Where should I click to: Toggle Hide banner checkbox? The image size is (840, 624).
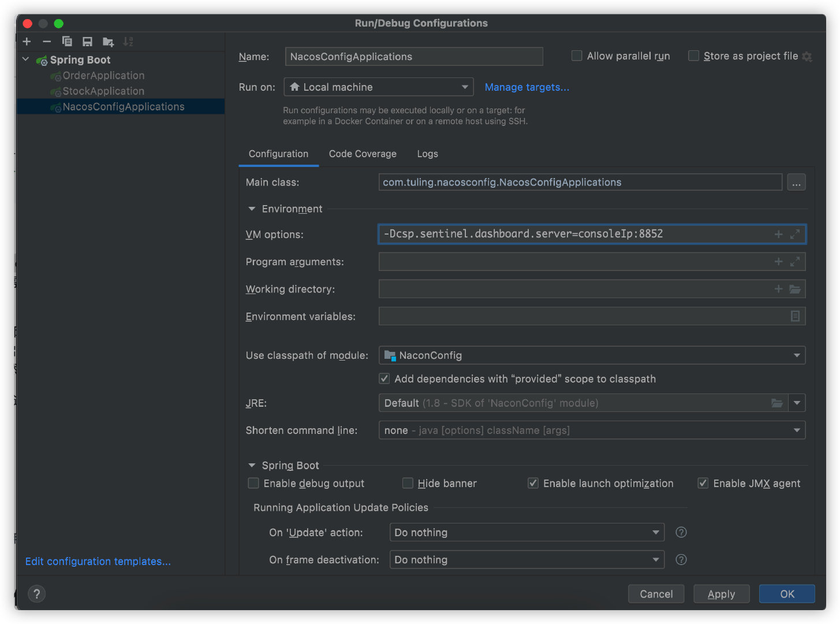point(408,483)
